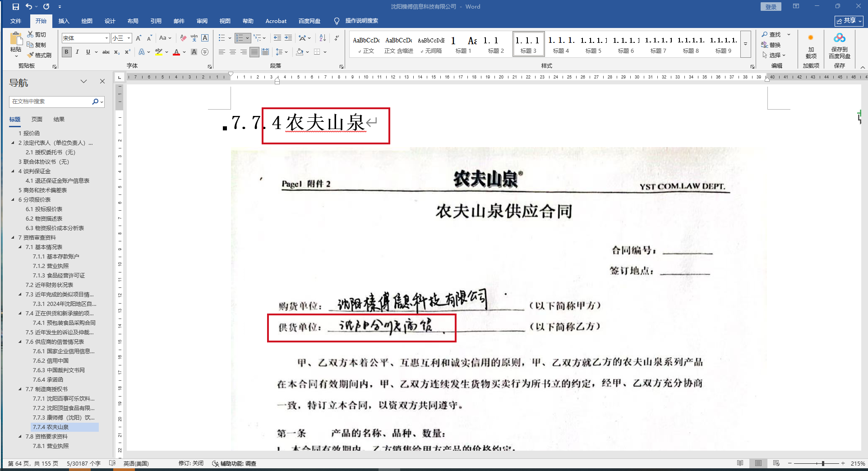Switch to the 插入 Insert tab
This screenshot has width=868, height=471.
pyautogui.click(x=64, y=21)
